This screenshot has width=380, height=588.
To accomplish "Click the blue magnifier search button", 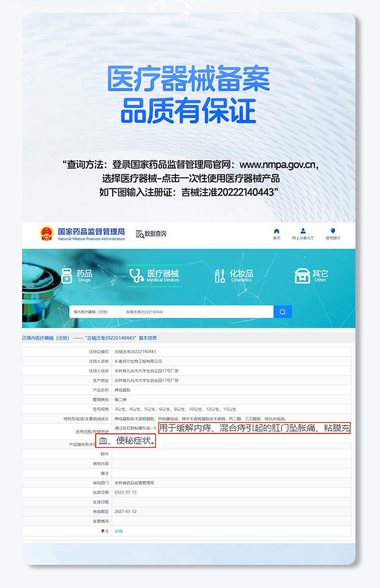I will pos(282,312).
